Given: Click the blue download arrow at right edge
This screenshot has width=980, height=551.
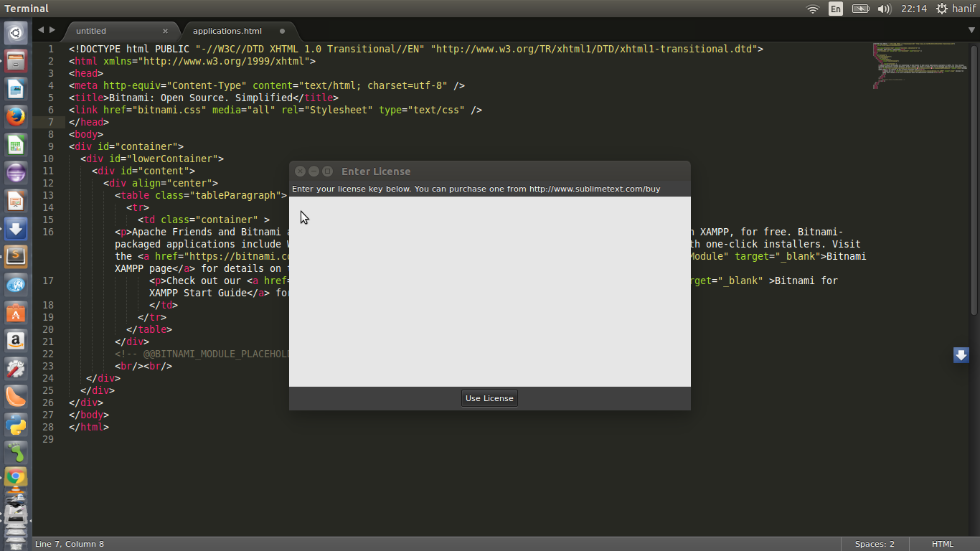Looking at the screenshot, I should (961, 355).
